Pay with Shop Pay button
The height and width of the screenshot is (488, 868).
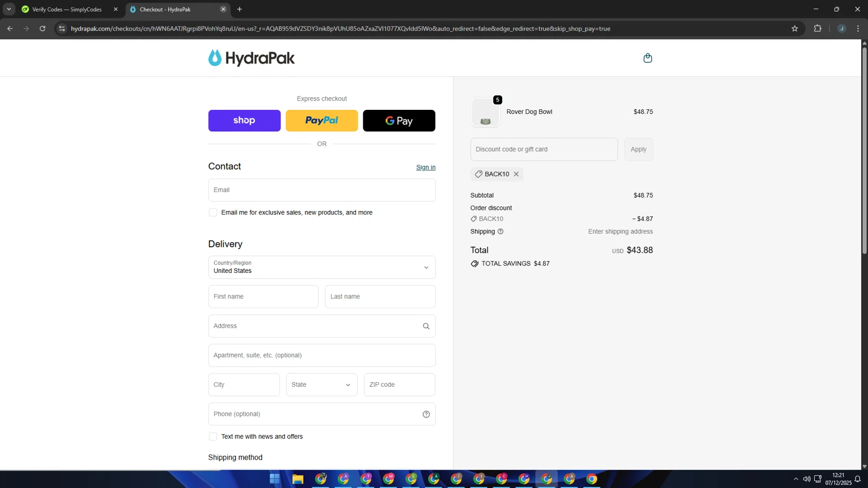pyautogui.click(x=244, y=121)
